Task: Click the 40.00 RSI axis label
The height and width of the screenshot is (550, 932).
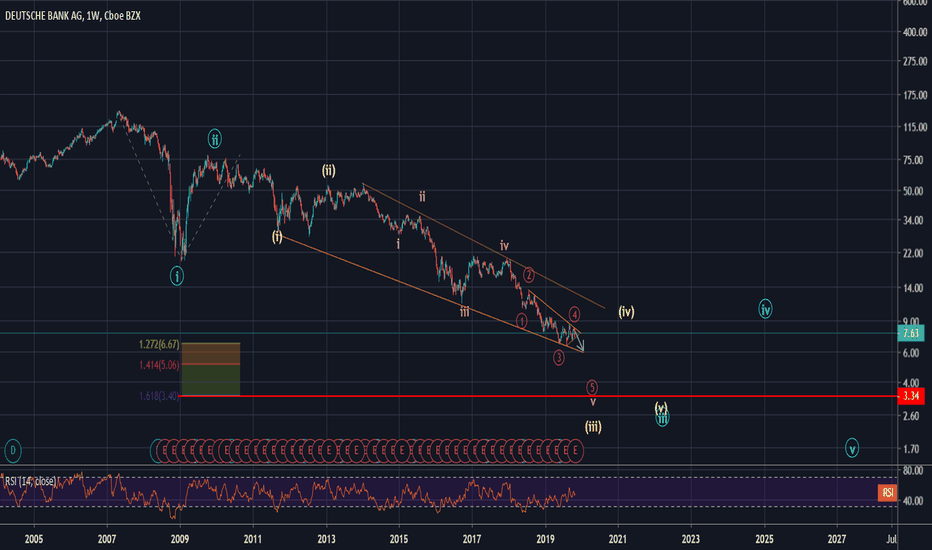Action: point(912,501)
